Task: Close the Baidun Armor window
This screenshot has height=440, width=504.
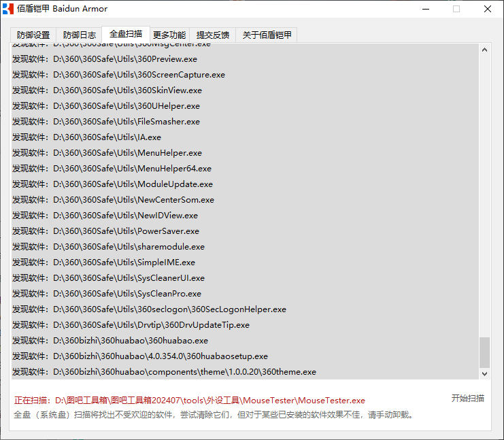Action: coord(488,9)
